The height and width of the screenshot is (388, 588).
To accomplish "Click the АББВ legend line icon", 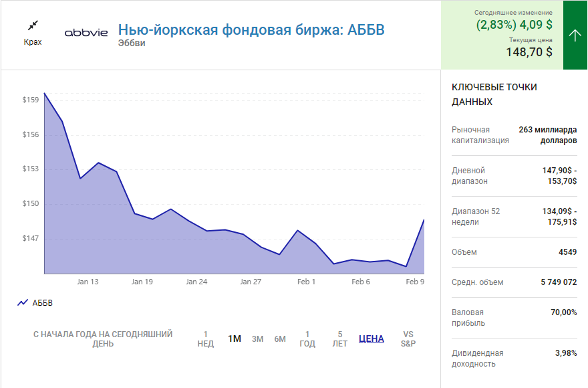I will pos(22,303).
